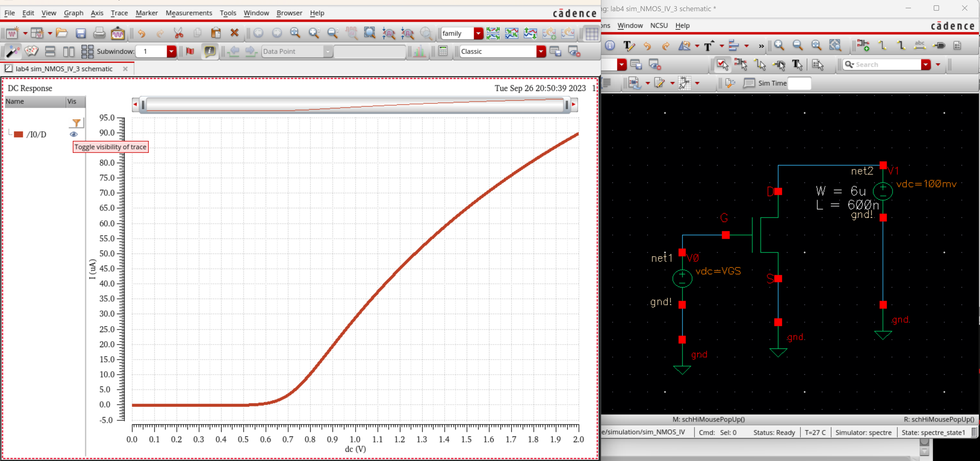The image size is (980, 461).
Task: Click the scissors cut icon
Action: tap(178, 33)
